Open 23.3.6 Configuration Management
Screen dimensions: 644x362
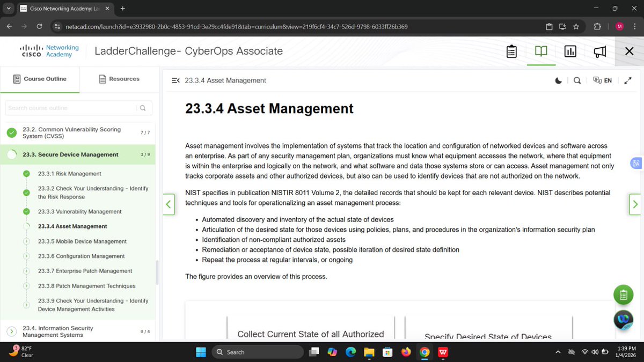pyautogui.click(x=81, y=256)
